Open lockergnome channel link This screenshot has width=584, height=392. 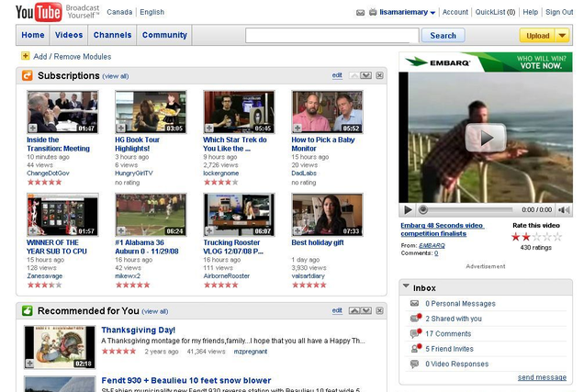click(221, 174)
